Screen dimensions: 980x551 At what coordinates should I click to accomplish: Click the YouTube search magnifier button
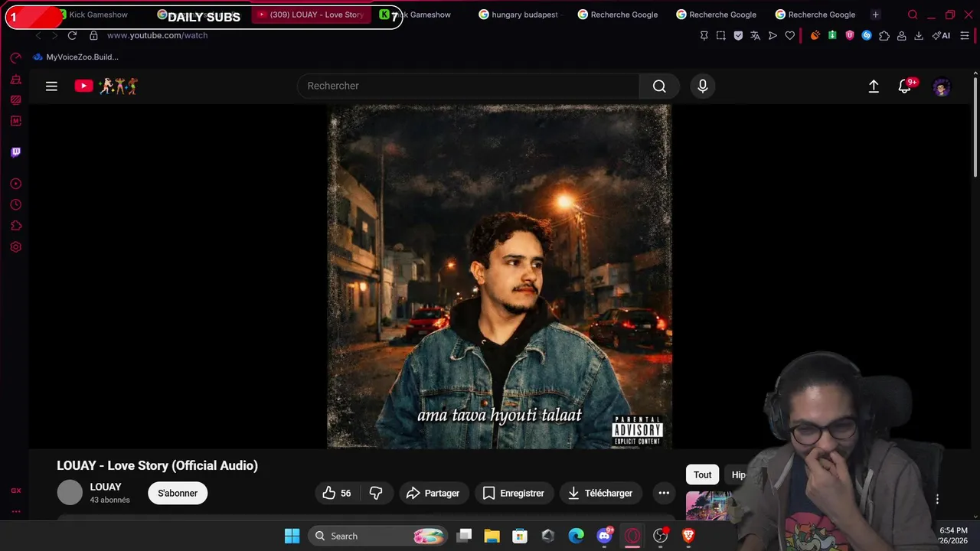point(659,86)
